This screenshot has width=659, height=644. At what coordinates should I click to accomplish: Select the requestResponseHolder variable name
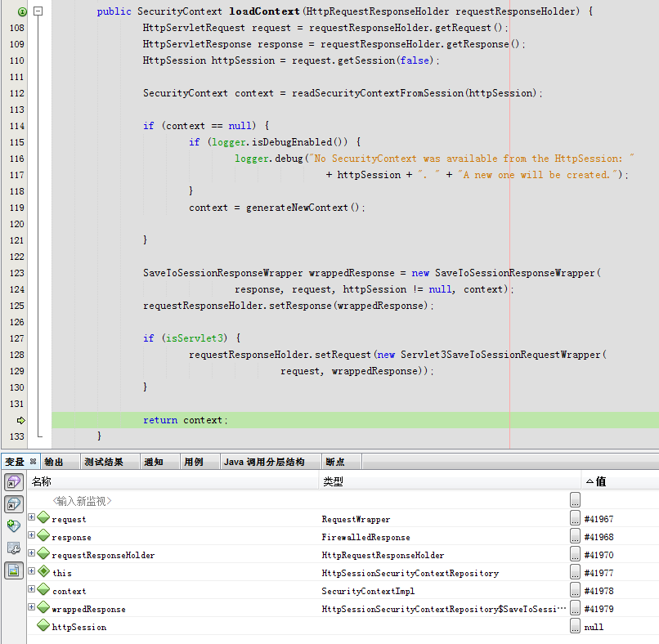coord(103,556)
